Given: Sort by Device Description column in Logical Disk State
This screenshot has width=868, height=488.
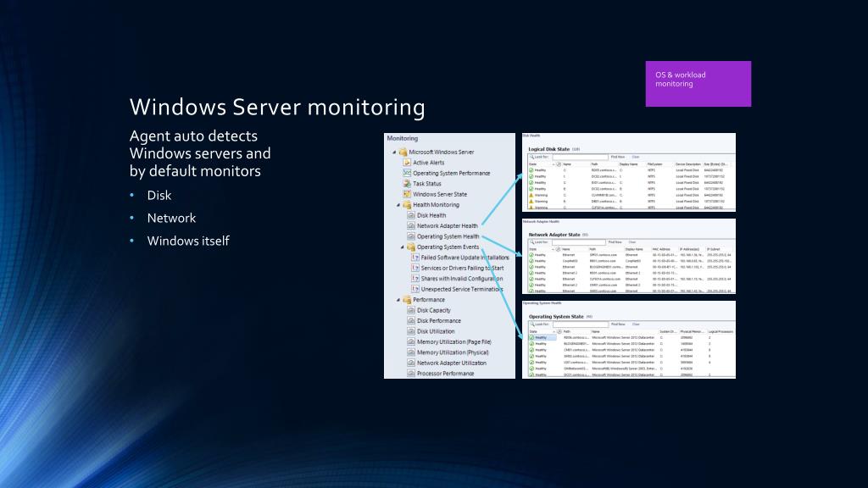Looking at the screenshot, I should (x=688, y=164).
